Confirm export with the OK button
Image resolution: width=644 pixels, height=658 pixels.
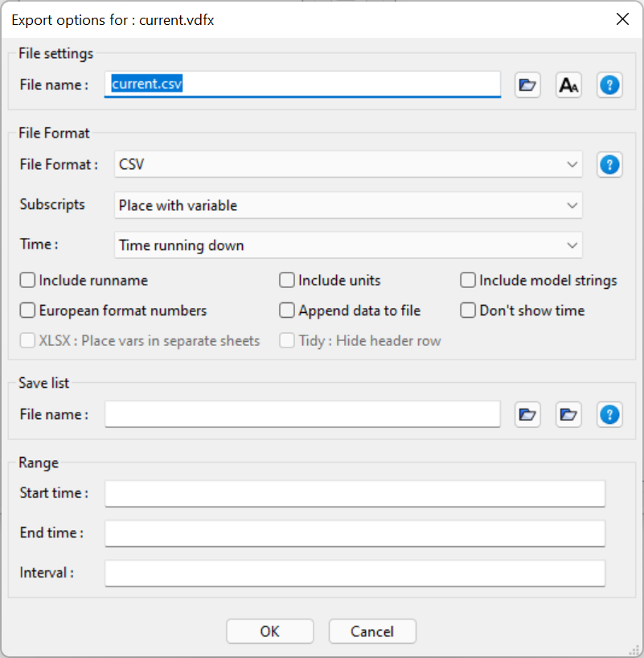(x=269, y=631)
